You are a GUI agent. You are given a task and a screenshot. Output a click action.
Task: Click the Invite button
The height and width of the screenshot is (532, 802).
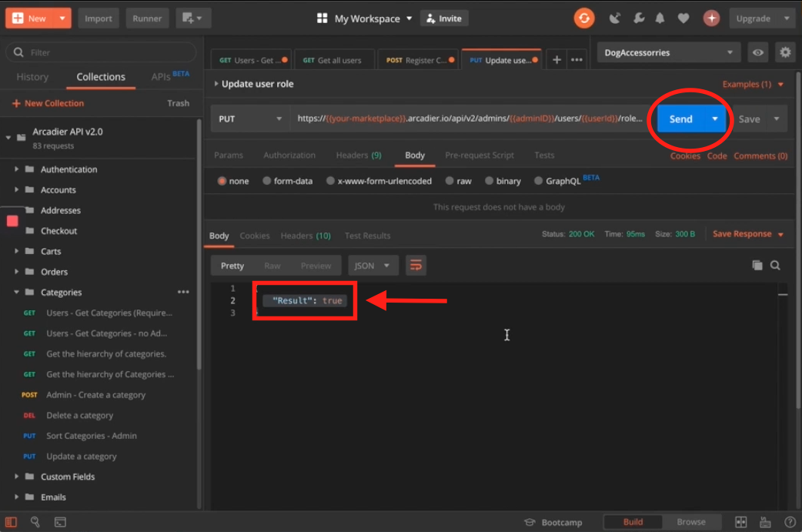[444, 18]
